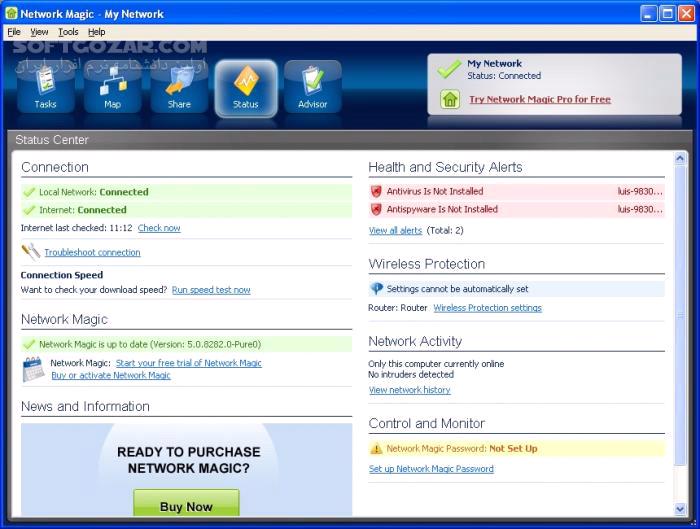Open the network Map icon
Viewport: 700px width, 529px height.
(x=112, y=88)
